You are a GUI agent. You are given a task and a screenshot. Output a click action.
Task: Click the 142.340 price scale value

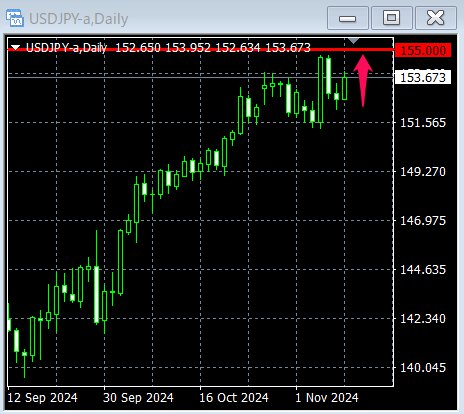coord(423,319)
